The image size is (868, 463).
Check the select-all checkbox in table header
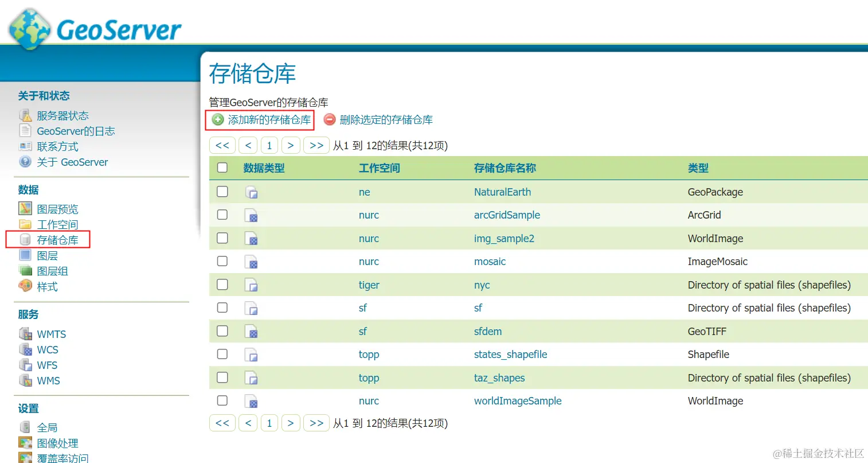click(x=222, y=167)
